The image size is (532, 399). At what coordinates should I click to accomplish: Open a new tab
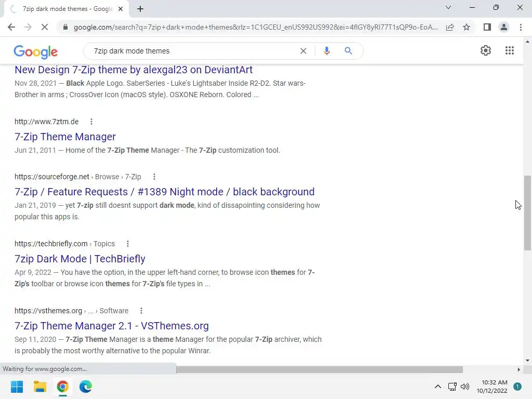coord(140,9)
